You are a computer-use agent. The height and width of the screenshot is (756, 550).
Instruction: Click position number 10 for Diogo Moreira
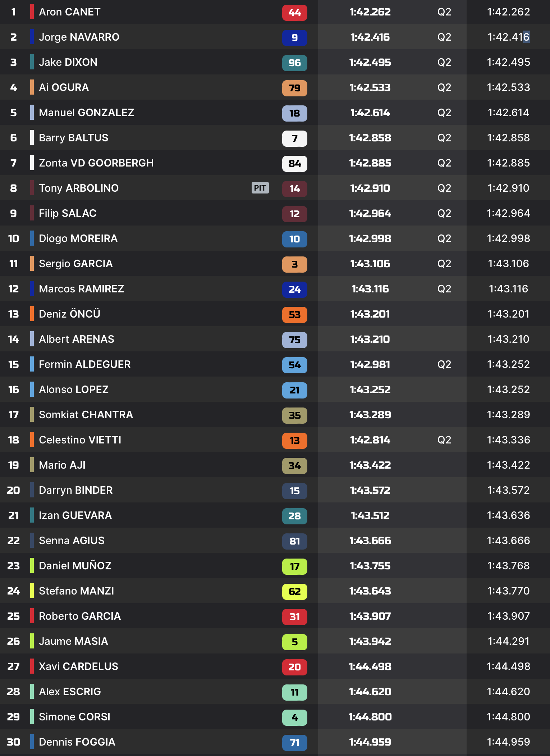(13, 238)
